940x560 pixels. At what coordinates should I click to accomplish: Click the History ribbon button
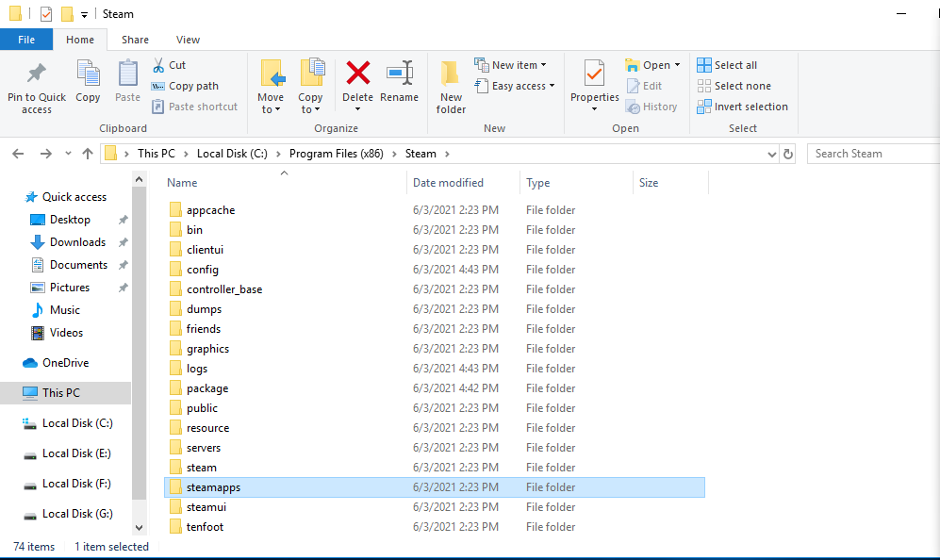(651, 107)
